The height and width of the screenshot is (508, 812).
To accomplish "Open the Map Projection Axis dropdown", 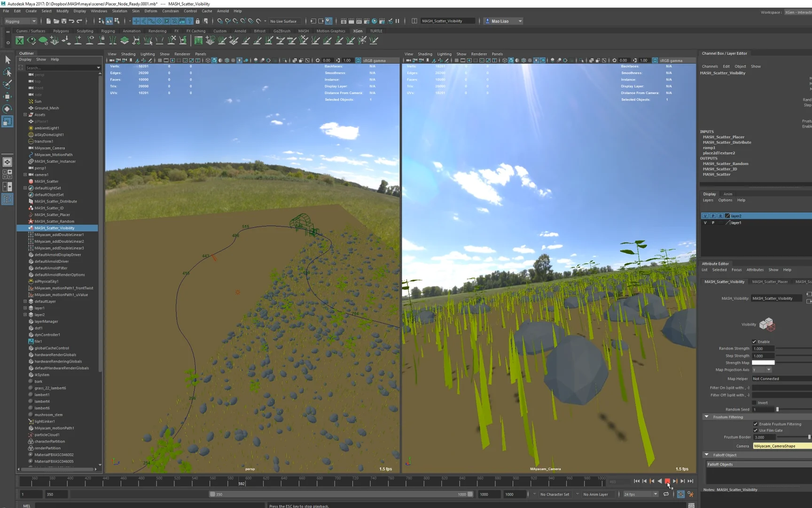I will [x=769, y=370].
